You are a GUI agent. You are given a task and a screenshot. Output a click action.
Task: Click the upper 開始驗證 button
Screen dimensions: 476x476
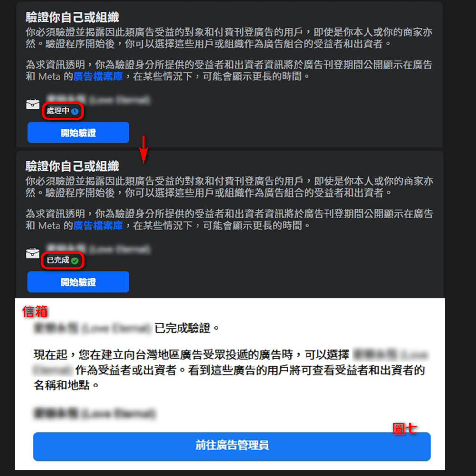click(78, 132)
